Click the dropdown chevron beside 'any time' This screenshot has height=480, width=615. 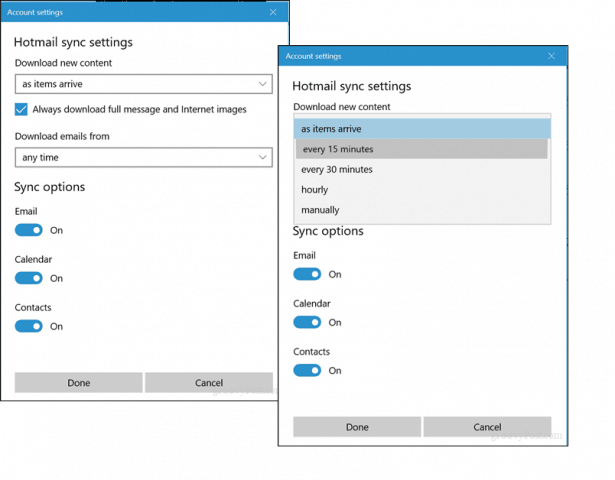coord(262,157)
